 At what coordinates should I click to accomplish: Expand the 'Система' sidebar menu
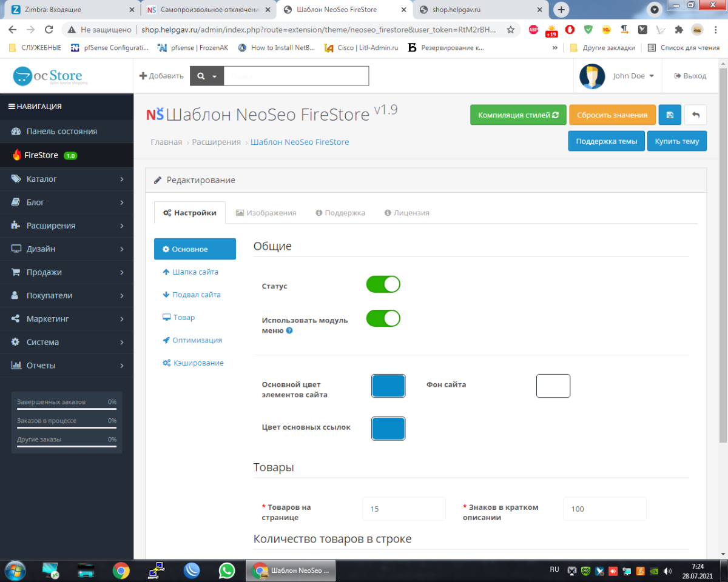pyautogui.click(x=67, y=343)
